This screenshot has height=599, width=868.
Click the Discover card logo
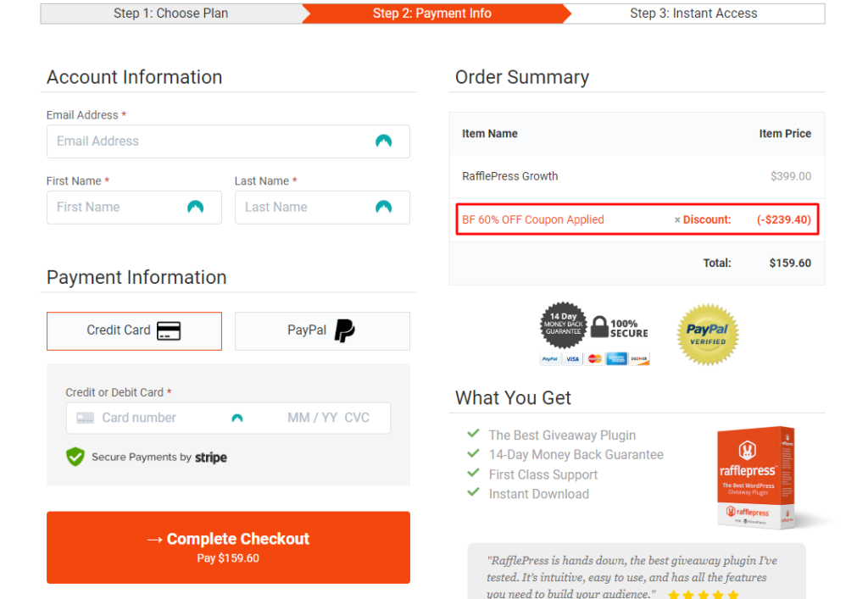click(x=639, y=359)
